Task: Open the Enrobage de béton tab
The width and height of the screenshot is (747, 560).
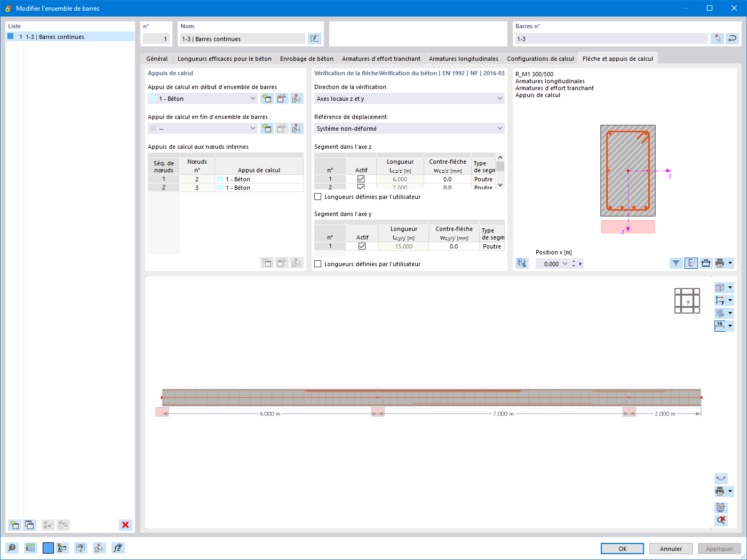Action: coord(307,59)
